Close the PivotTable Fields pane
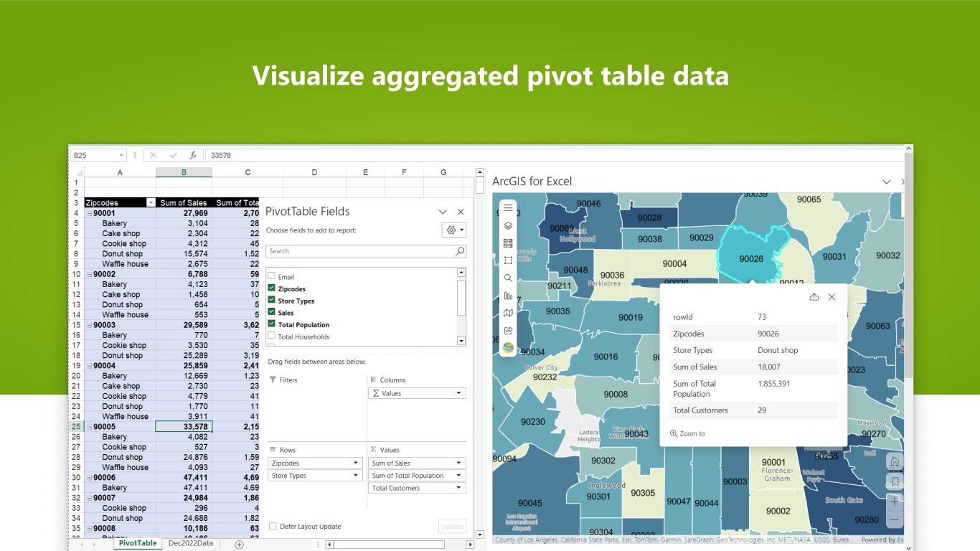This screenshot has height=551, width=980. click(461, 212)
